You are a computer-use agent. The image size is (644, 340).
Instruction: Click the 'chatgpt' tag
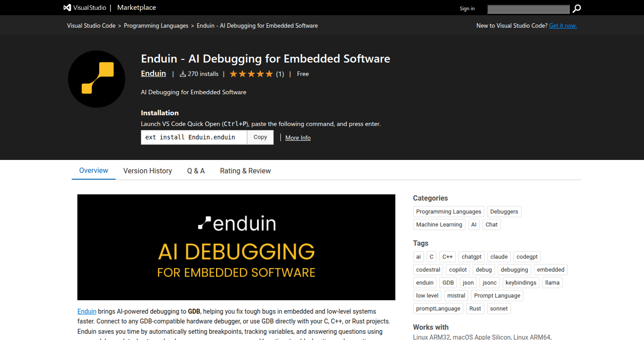(472, 257)
